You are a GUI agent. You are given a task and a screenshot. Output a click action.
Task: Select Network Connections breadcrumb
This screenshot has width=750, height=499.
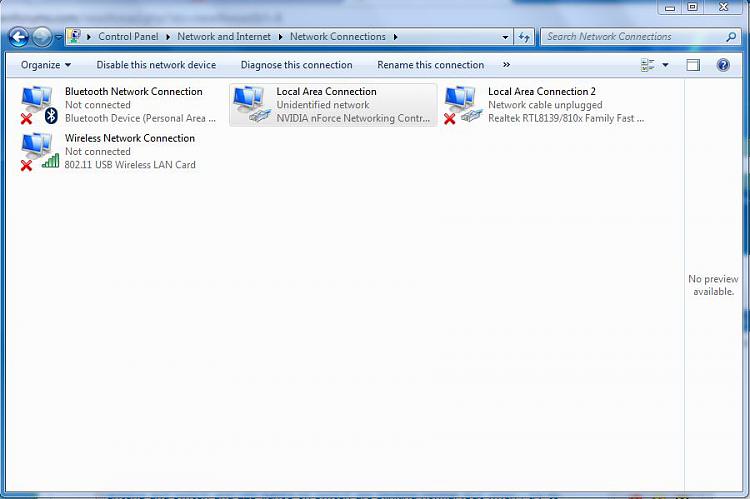click(338, 36)
